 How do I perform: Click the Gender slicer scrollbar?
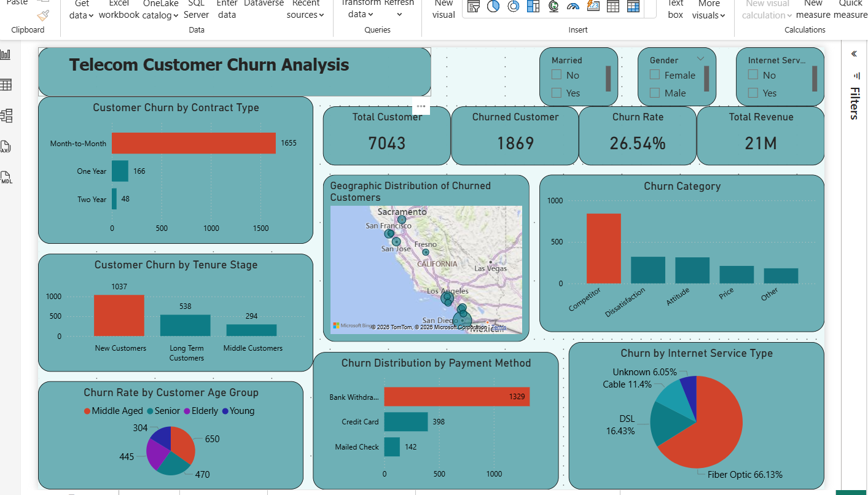point(706,79)
